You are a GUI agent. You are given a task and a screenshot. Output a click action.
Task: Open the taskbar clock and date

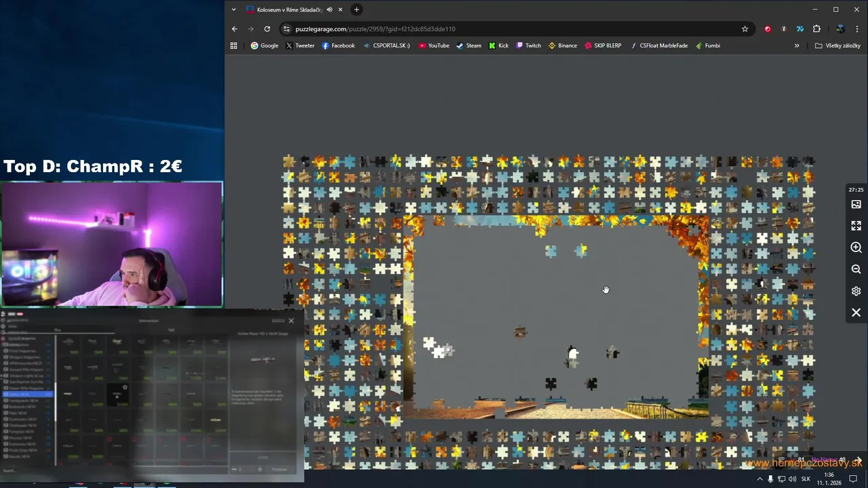(x=829, y=479)
